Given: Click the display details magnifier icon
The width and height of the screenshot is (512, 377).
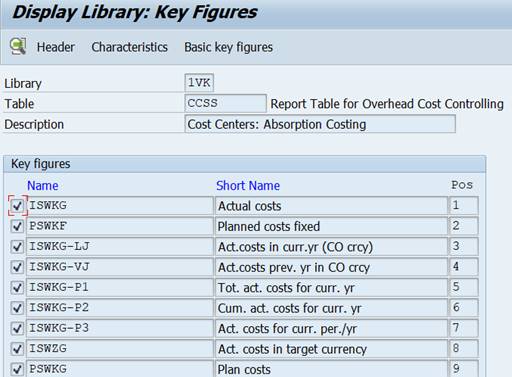Looking at the screenshot, I should [18, 46].
